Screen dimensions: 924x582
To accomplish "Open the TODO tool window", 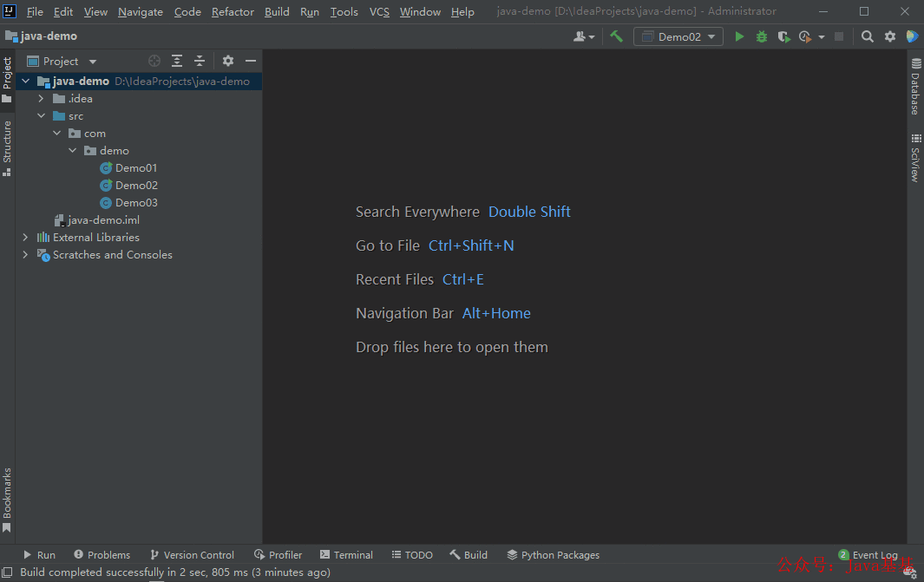I will 412,555.
